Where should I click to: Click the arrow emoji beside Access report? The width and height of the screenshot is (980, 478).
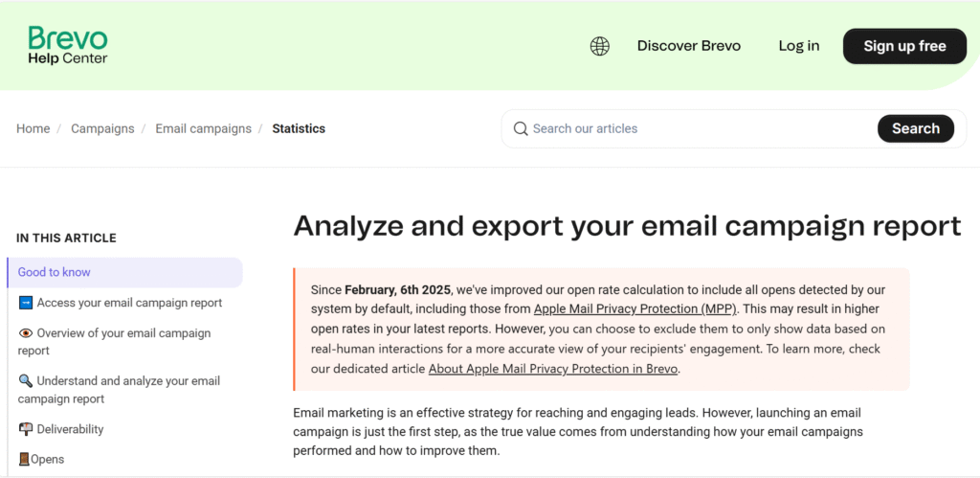[x=26, y=303]
